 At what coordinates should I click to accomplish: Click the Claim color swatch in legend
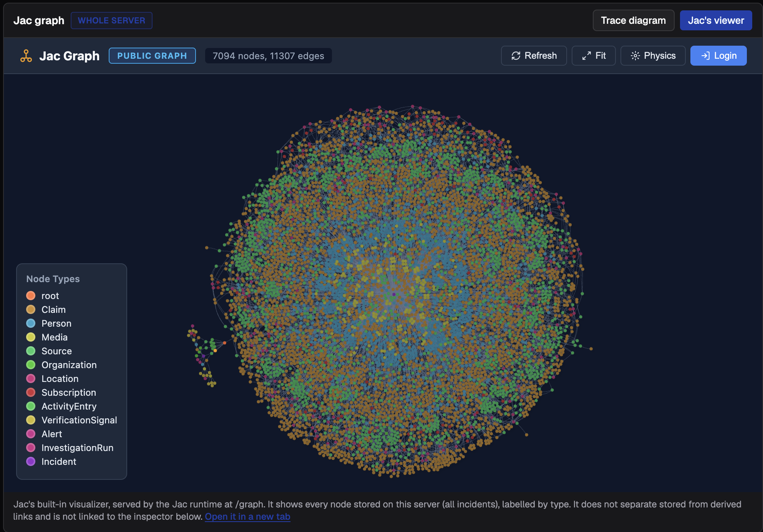pyautogui.click(x=31, y=309)
